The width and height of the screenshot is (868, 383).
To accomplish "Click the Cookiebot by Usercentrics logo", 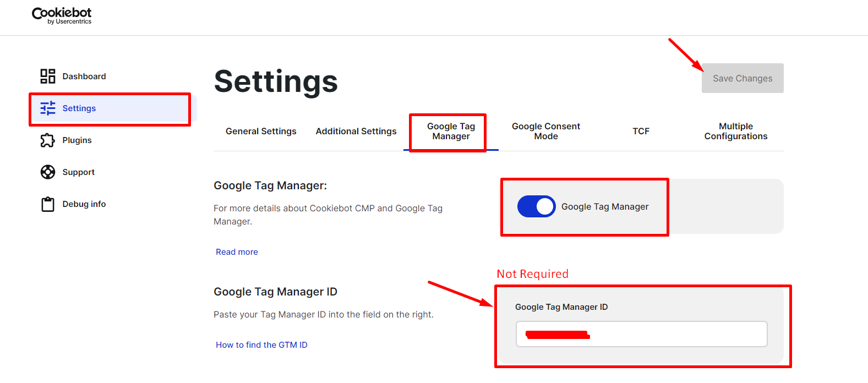I will (x=62, y=15).
